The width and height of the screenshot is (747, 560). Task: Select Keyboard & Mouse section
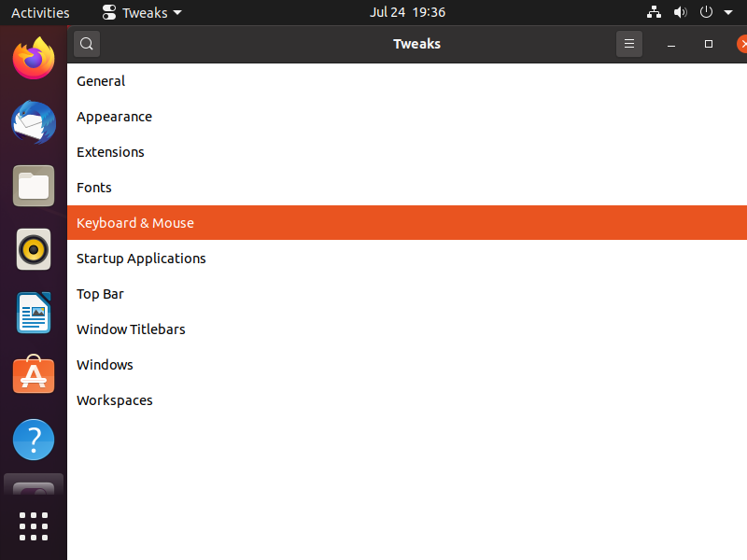(x=407, y=223)
